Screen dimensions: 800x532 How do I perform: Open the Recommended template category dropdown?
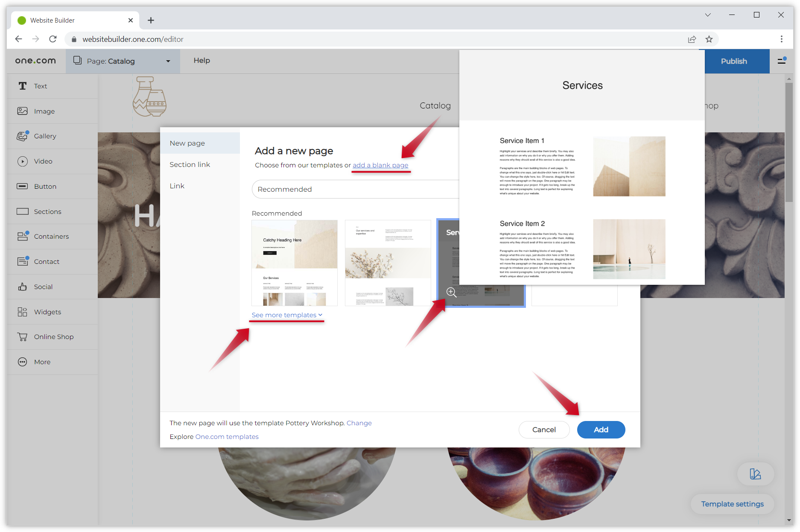pos(356,189)
